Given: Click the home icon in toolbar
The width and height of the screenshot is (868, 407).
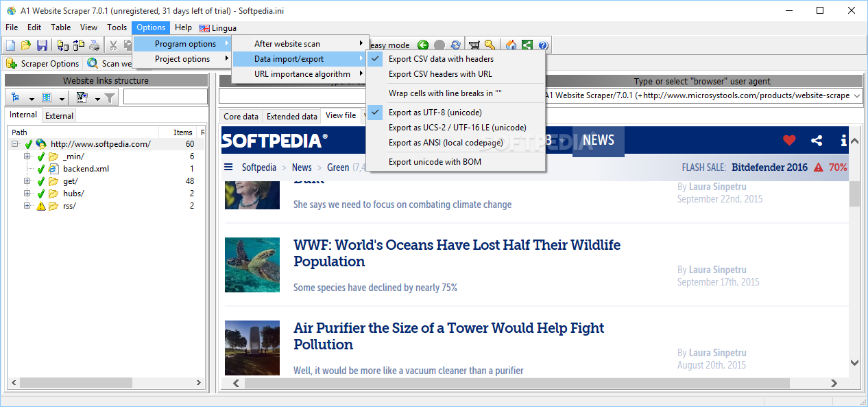Looking at the screenshot, I should (x=511, y=45).
